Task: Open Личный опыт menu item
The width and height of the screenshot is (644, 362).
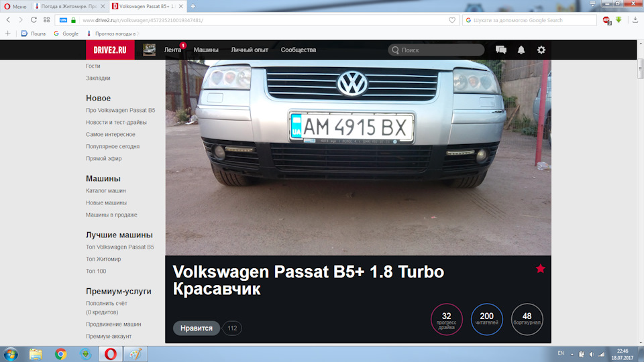Action: coord(250,50)
